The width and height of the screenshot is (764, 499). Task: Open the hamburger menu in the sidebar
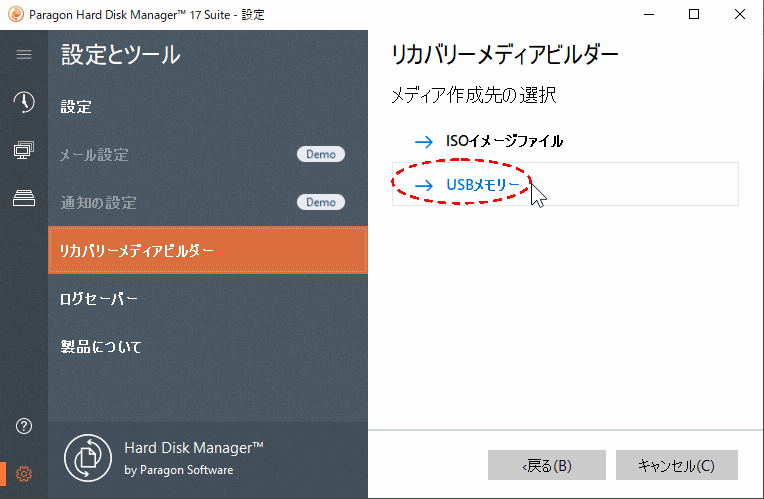[24, 54]
